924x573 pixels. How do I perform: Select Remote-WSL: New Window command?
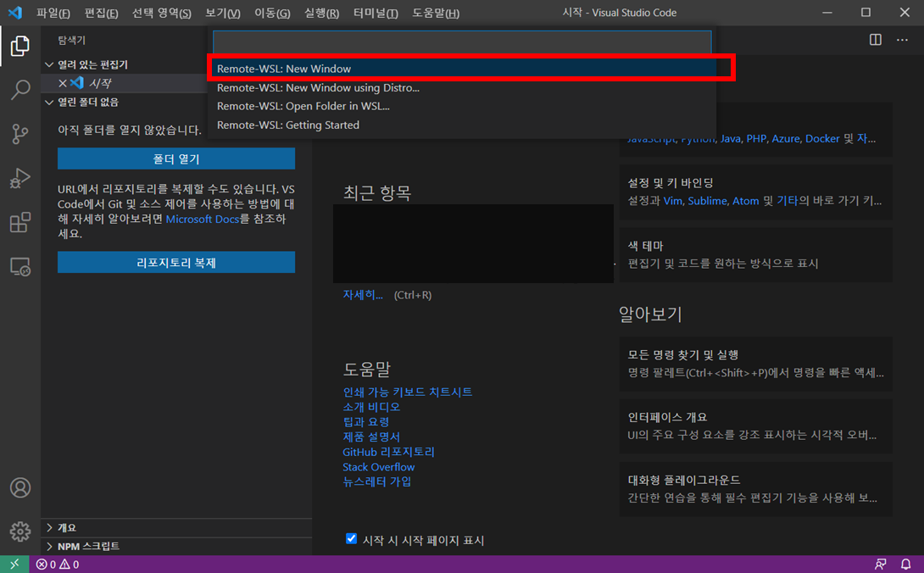(462, 69)
